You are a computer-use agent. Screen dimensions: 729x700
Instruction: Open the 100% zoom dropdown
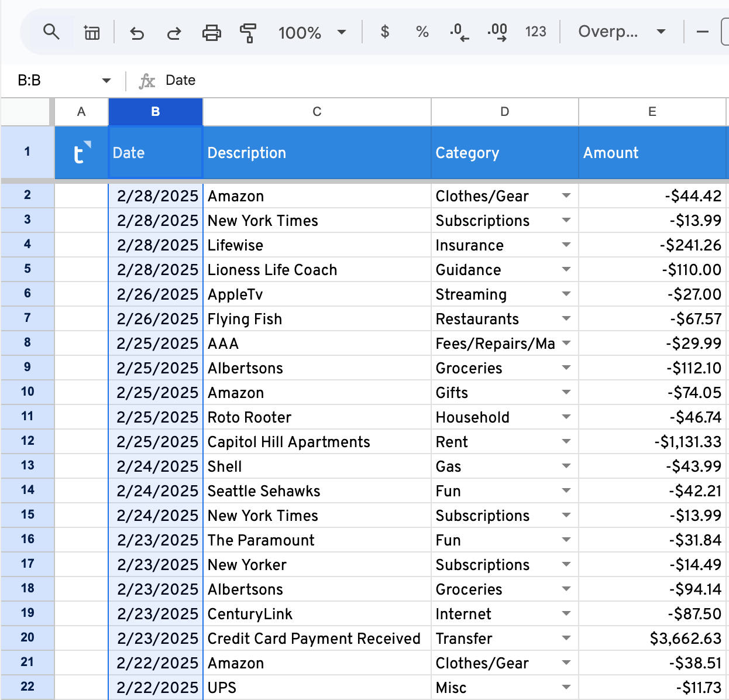tap(312, 32)
